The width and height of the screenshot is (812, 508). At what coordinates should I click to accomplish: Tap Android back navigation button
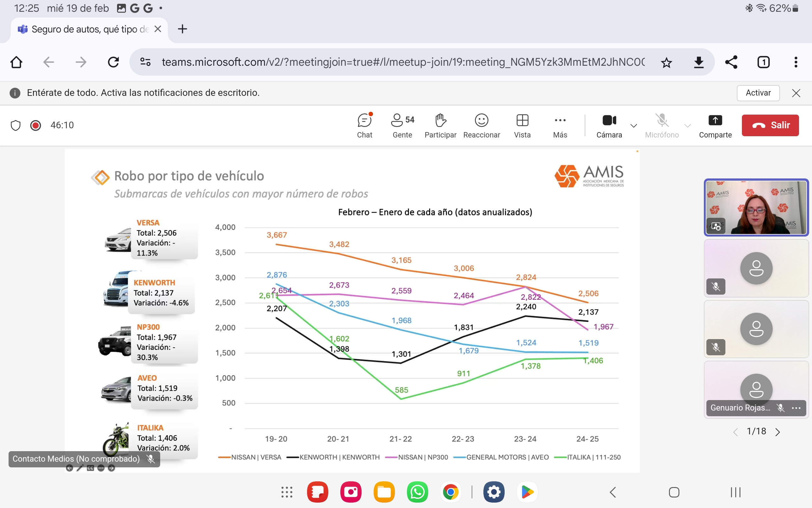[613, 492]
